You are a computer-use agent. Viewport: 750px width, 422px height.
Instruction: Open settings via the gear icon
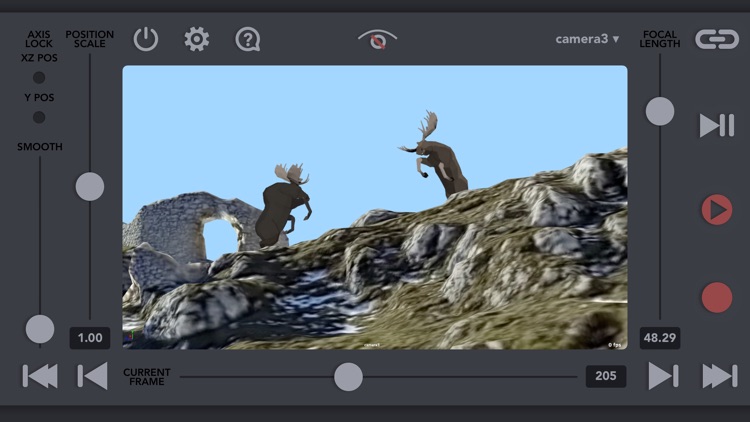click(x=197, y=39)
